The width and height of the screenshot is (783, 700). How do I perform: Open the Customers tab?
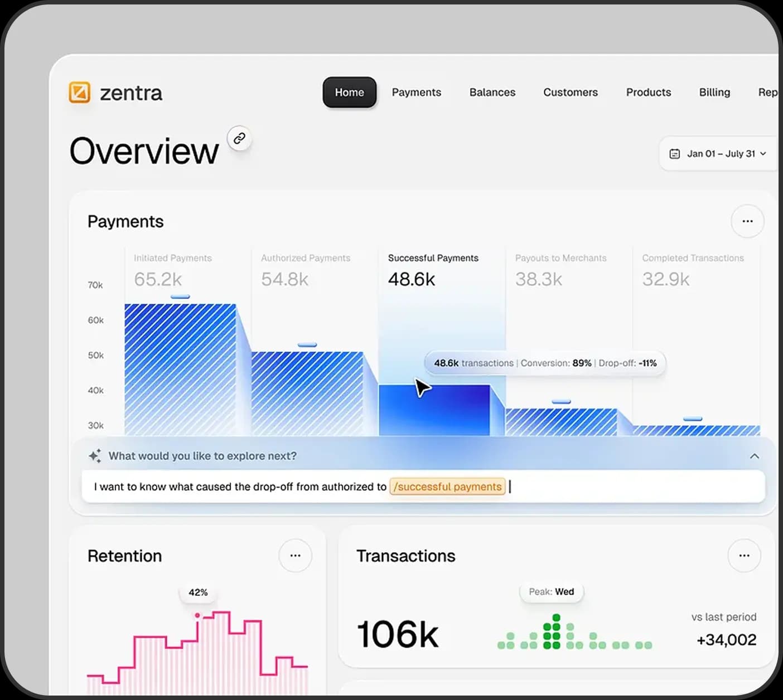571,93
